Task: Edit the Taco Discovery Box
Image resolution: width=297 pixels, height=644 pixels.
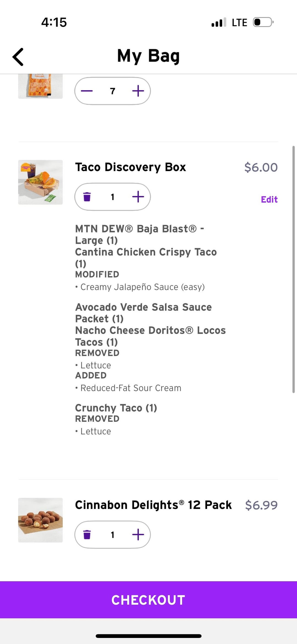Action: tap(269, 199)
